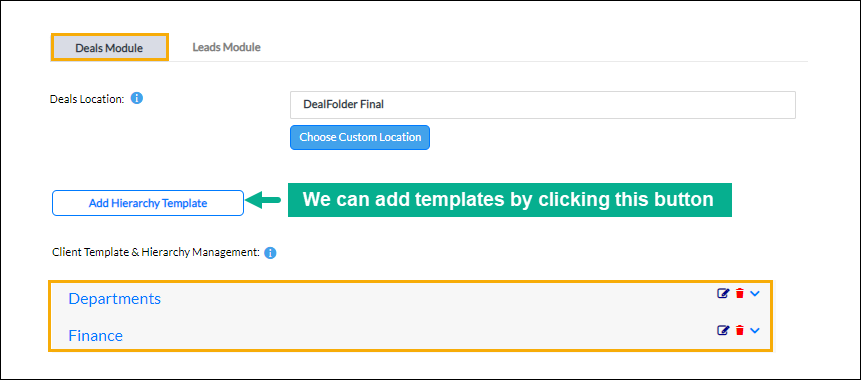Focus the DealFolder Final location field

tap(543, 105)
